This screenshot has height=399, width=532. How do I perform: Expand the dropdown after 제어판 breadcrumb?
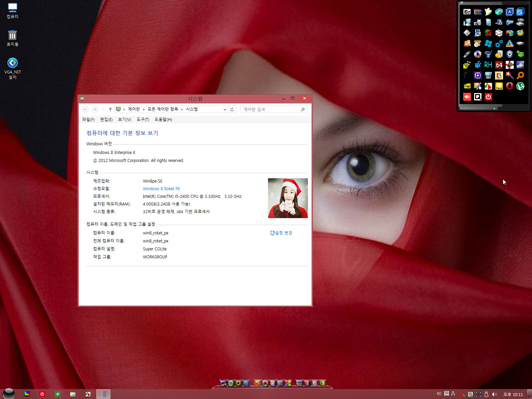click(x=144, y=109)
